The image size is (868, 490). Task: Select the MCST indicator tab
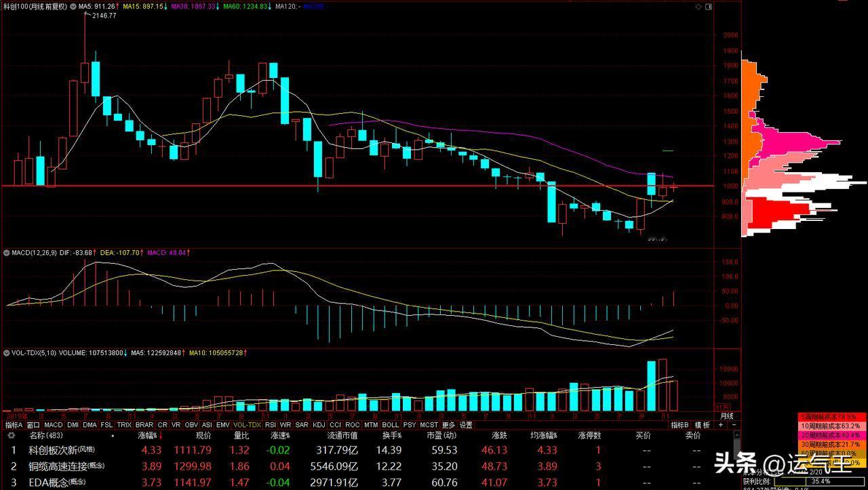(429, 425)
